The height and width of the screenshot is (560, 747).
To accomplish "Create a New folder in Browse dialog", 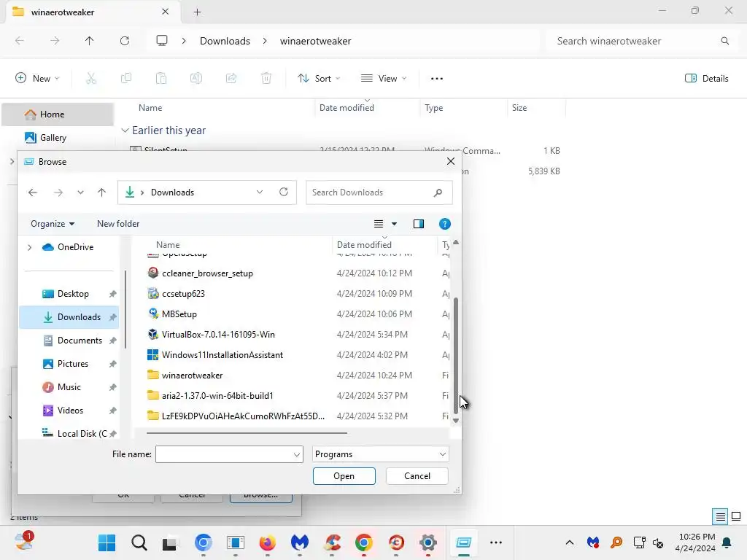I will [x=118, y=224].
